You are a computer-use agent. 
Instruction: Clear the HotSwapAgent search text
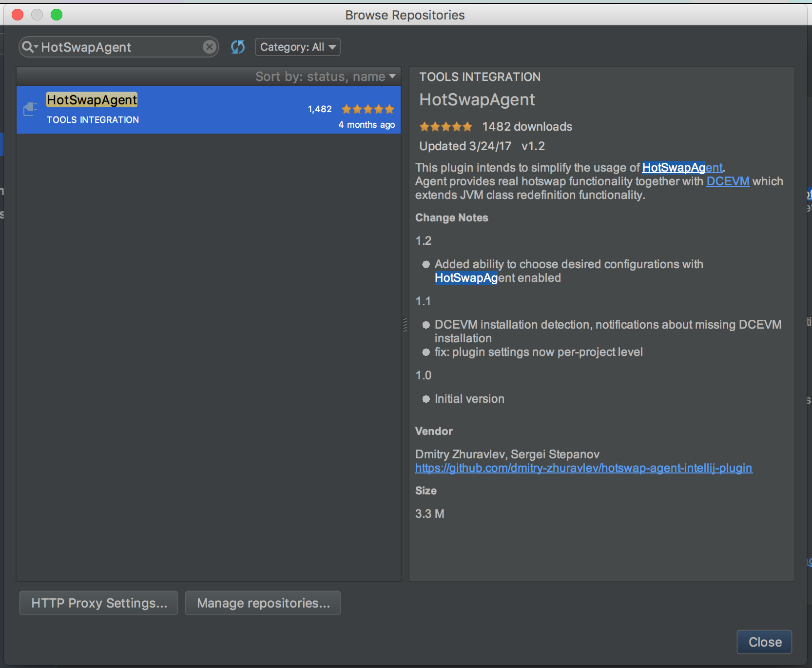tap(210, 47)
